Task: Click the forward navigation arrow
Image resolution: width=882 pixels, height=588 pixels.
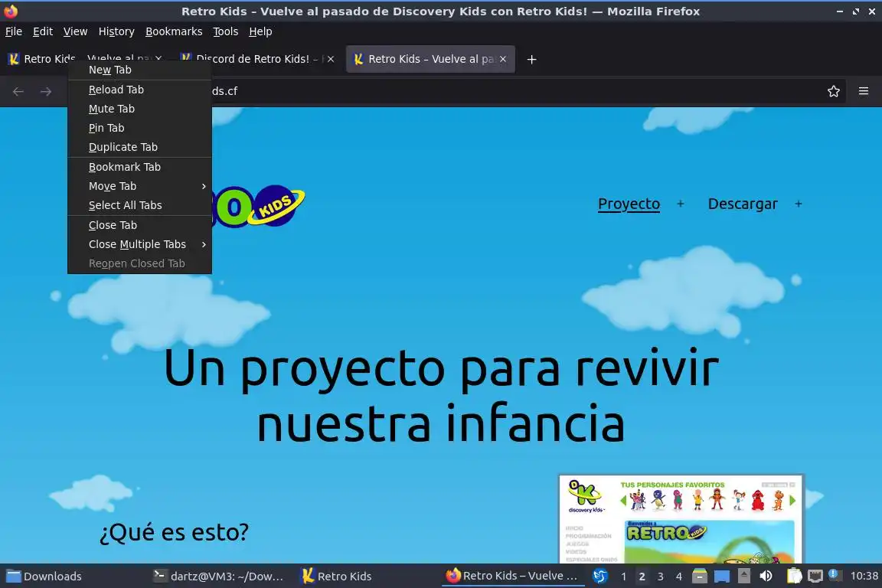Action: [x=46, y=91]
